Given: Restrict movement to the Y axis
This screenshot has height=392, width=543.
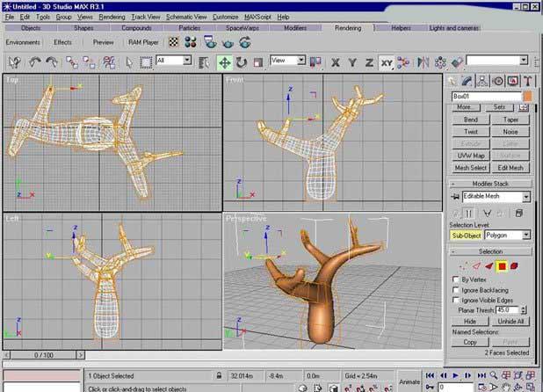Looking at the screenshot, I should [x=352, y=62].
